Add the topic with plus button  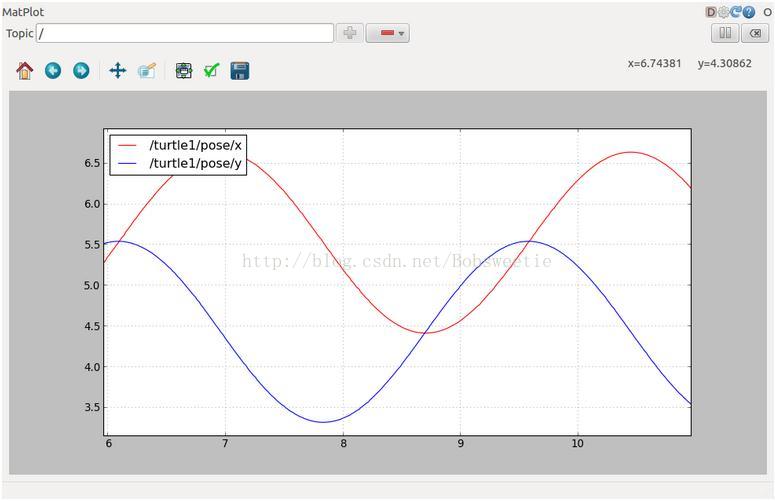pos(350,33)
